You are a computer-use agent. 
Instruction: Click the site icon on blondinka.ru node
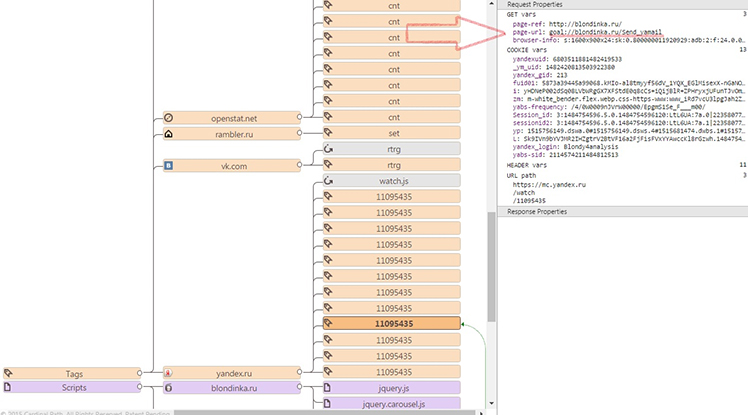(169, 387)
